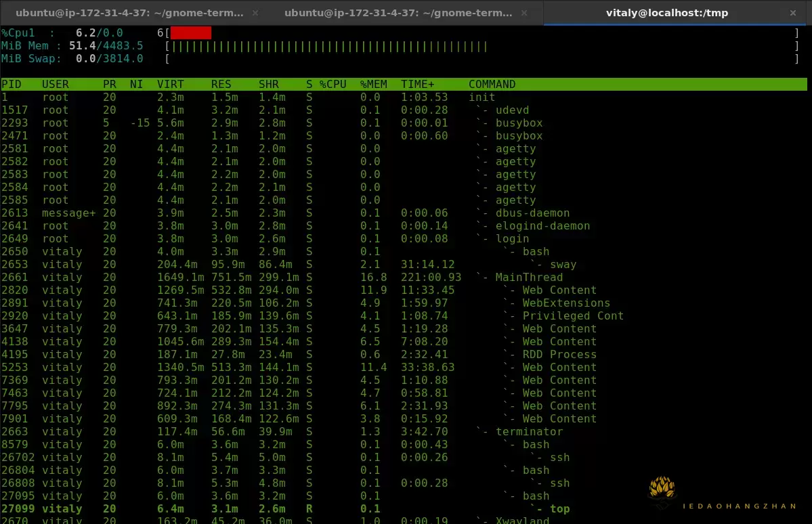Select the Web Content row with PID 5253

click(404, 368)
